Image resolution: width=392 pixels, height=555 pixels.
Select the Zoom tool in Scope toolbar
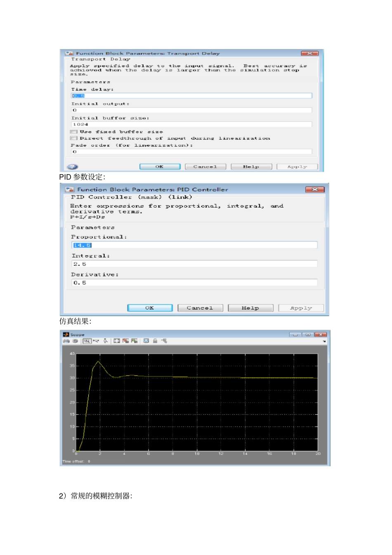click(87, 341)
